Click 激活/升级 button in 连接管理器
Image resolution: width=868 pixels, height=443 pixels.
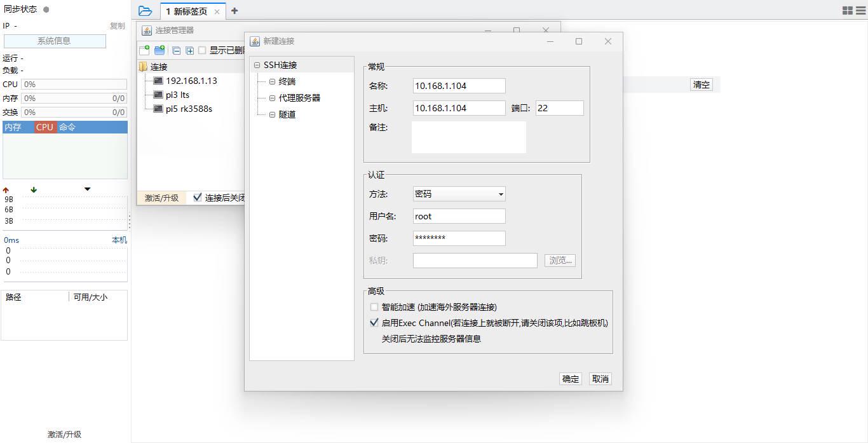[161, 198]
